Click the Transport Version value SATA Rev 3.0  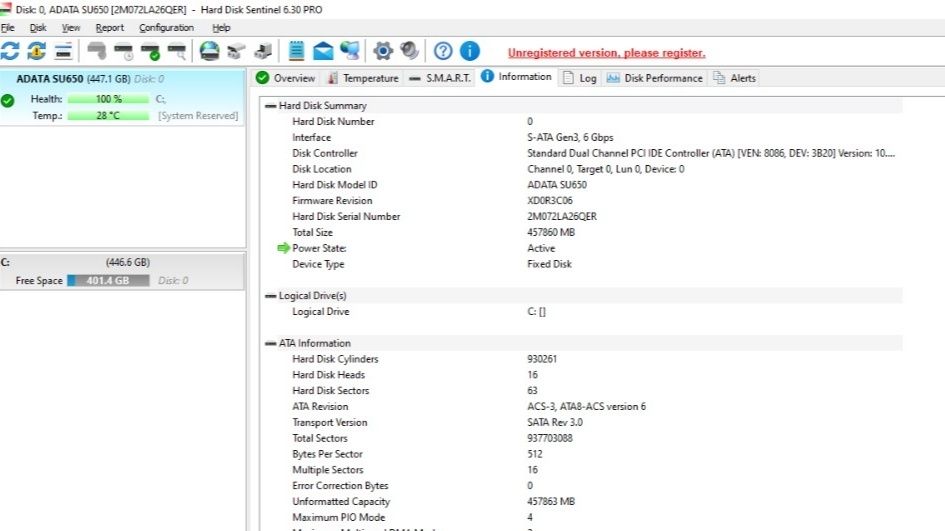pos(554,423)
